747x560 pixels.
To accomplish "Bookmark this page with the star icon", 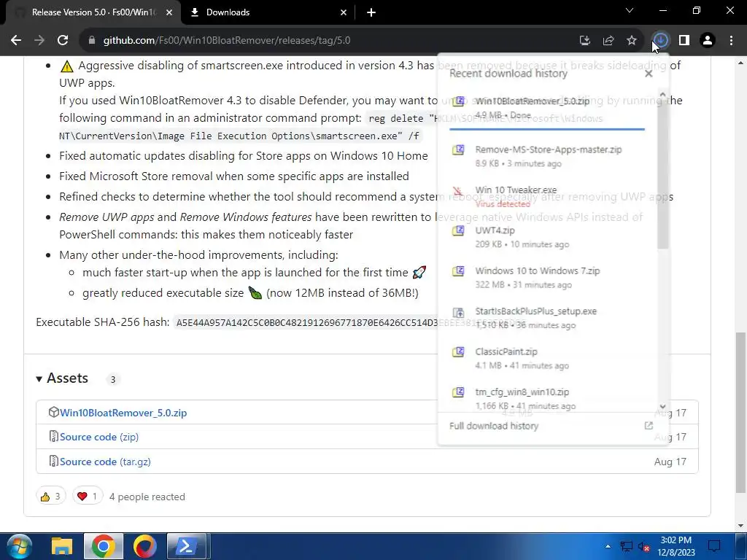I will [x=631, y=41].
